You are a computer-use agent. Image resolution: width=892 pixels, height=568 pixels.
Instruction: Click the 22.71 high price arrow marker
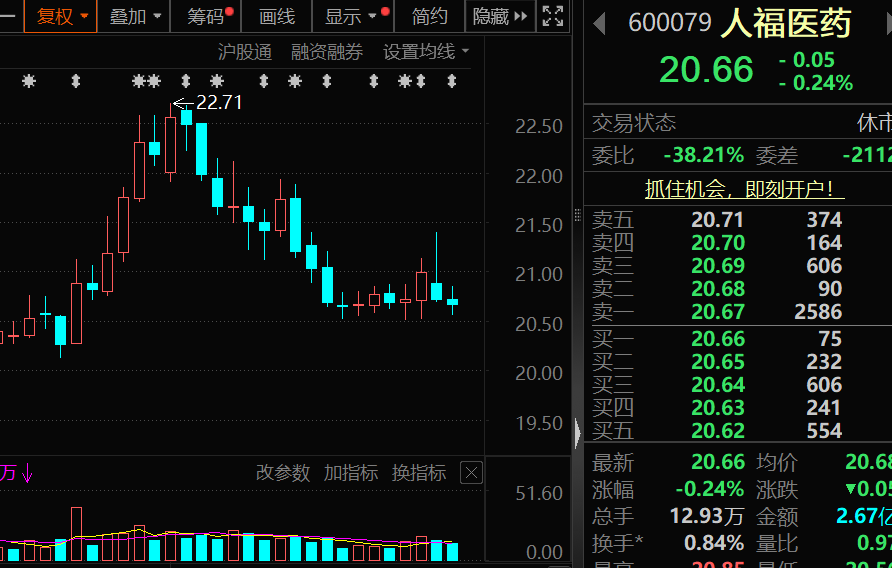pyautogui.click(x=181, y=102)
